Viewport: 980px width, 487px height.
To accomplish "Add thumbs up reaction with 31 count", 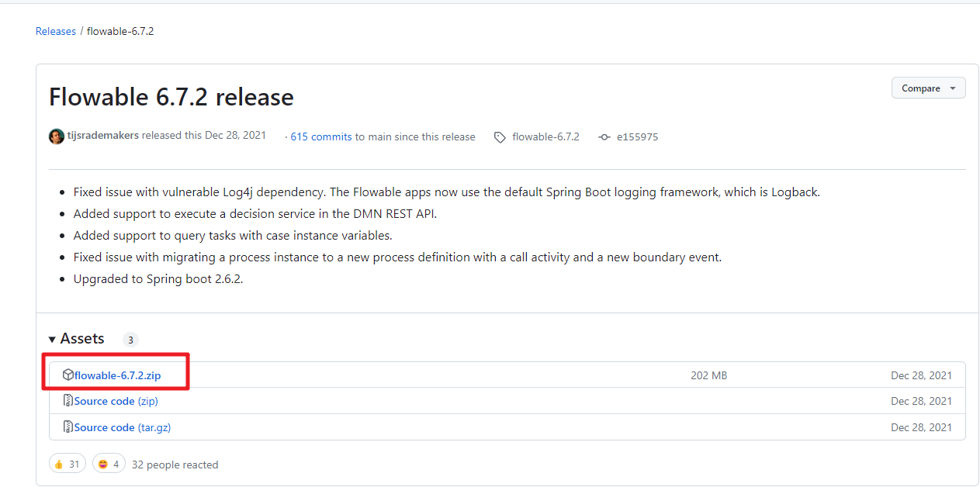I will [68, 464].
